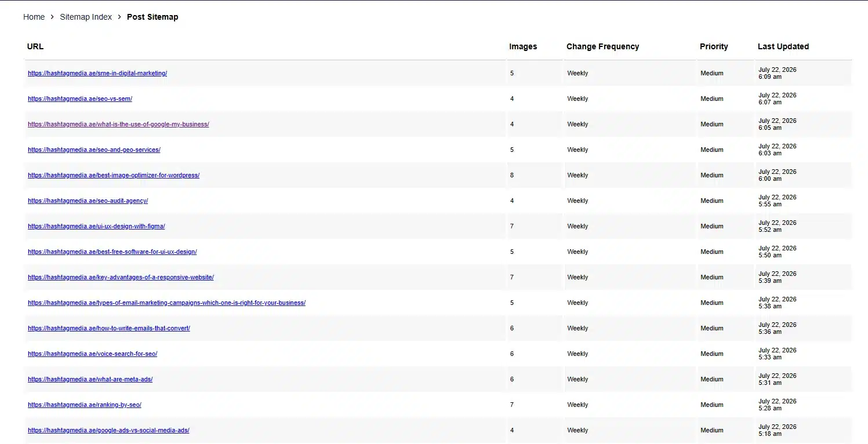
Task: Click the URL column header
Action: point(35,46)
